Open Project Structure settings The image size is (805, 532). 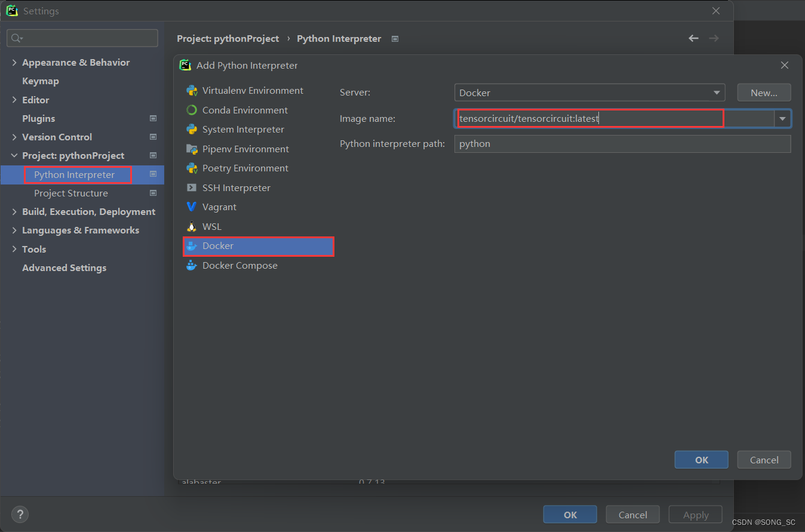tap(71, 193)
